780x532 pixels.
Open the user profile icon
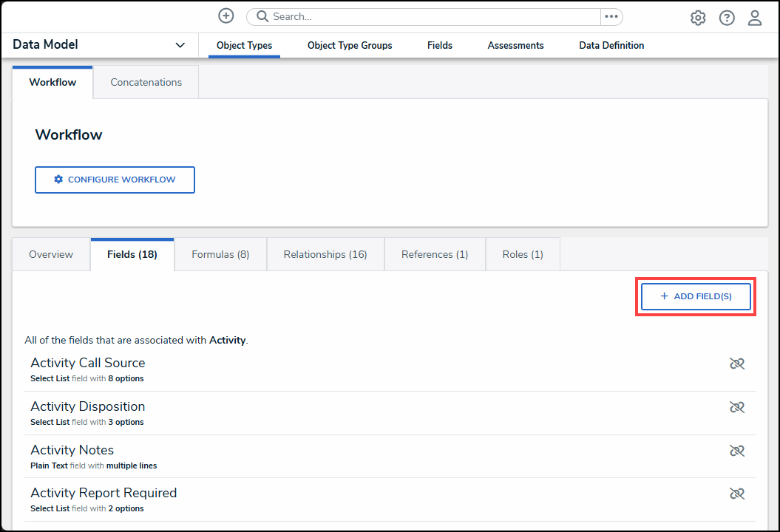point(755,18)
